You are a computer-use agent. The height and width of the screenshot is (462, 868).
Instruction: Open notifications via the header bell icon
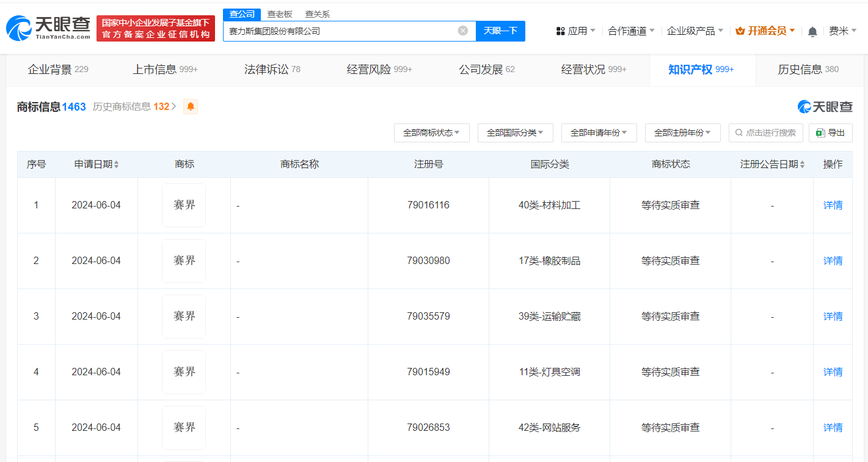click(x=812, y=31)
